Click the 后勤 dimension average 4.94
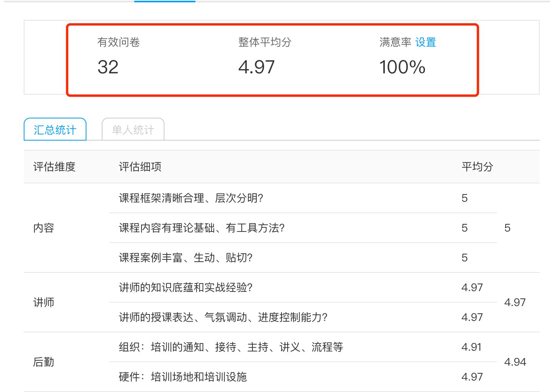Viewport: 550px width, 392px height. coord(515,362)
